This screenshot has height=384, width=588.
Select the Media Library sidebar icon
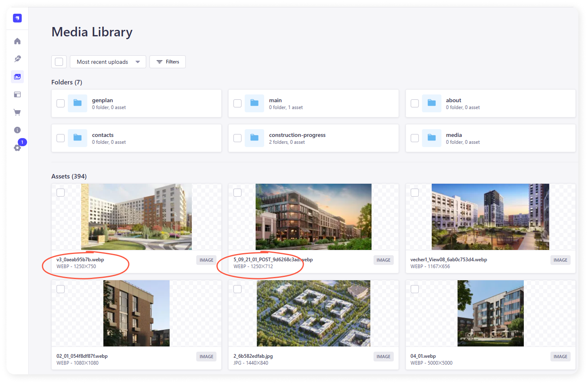coord(17,77)
